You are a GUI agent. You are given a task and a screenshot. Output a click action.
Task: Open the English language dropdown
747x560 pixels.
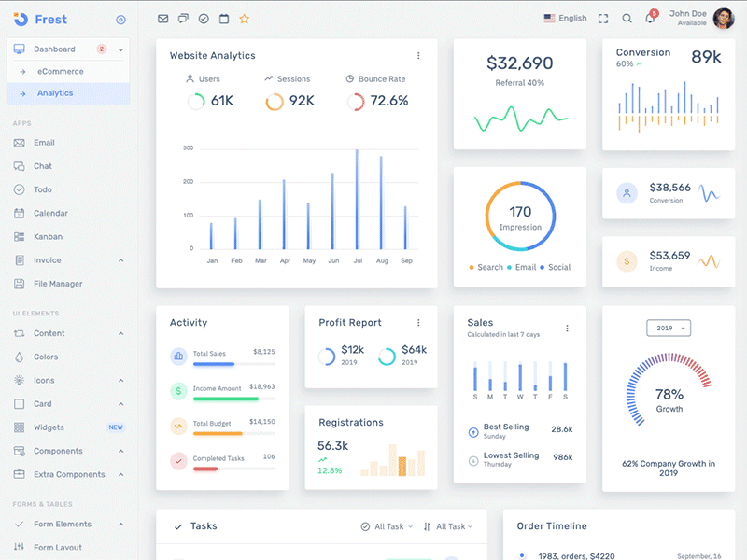pyautogui.click(x=566, y=19)
